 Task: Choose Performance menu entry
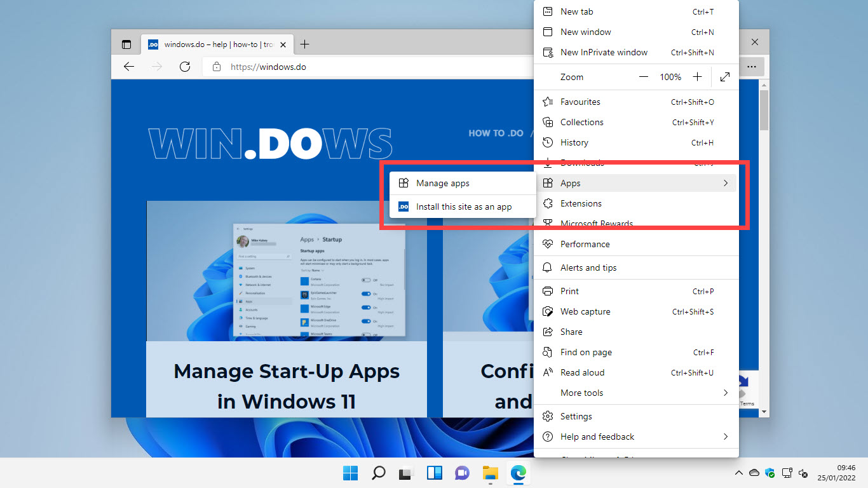(x=636, y=244)
